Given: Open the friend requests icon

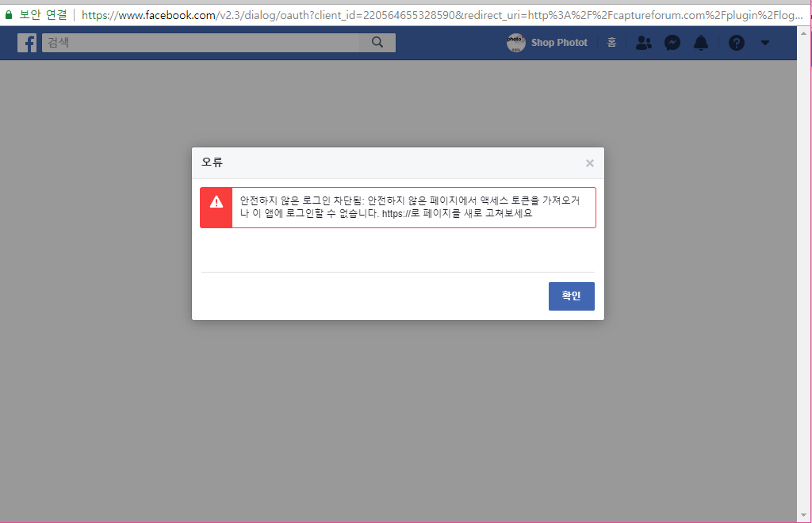Looking at the screenshot, I should pos(644,43).
